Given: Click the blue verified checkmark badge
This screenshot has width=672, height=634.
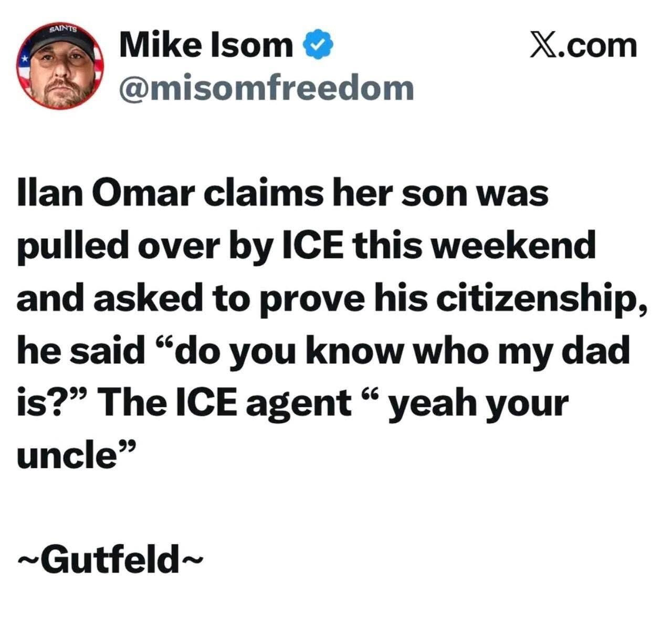Looking at the screenshot, I should (x=318, y=46).
